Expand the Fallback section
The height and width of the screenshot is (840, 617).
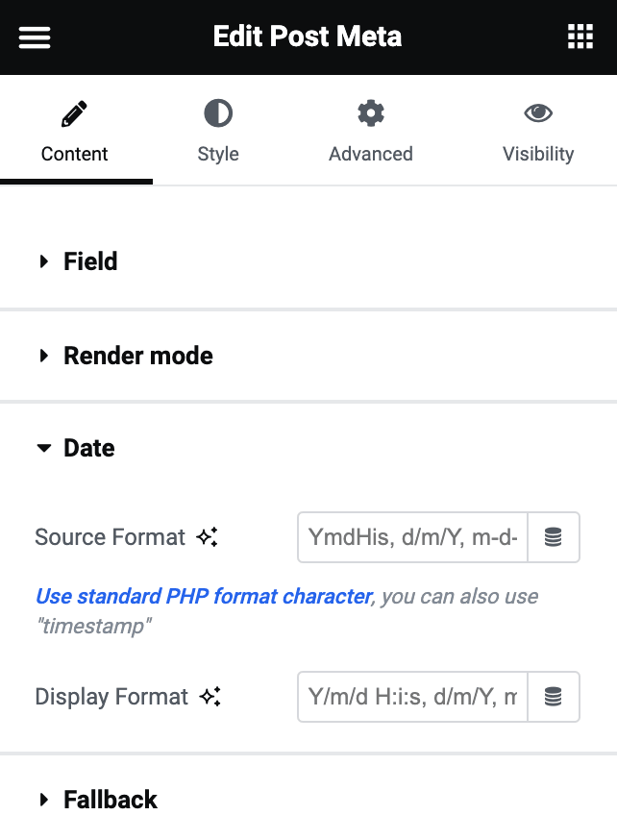(x=308, y=800)
